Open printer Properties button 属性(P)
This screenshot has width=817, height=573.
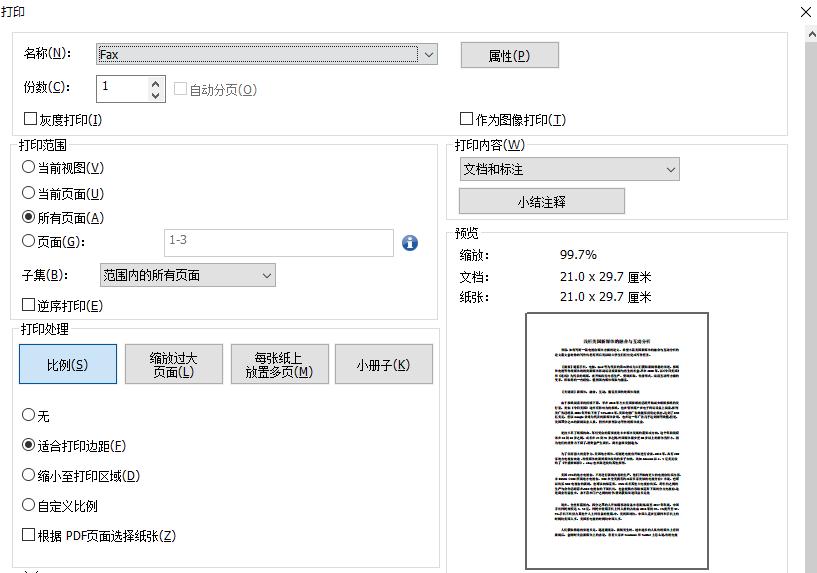click(x=510, y=55)
